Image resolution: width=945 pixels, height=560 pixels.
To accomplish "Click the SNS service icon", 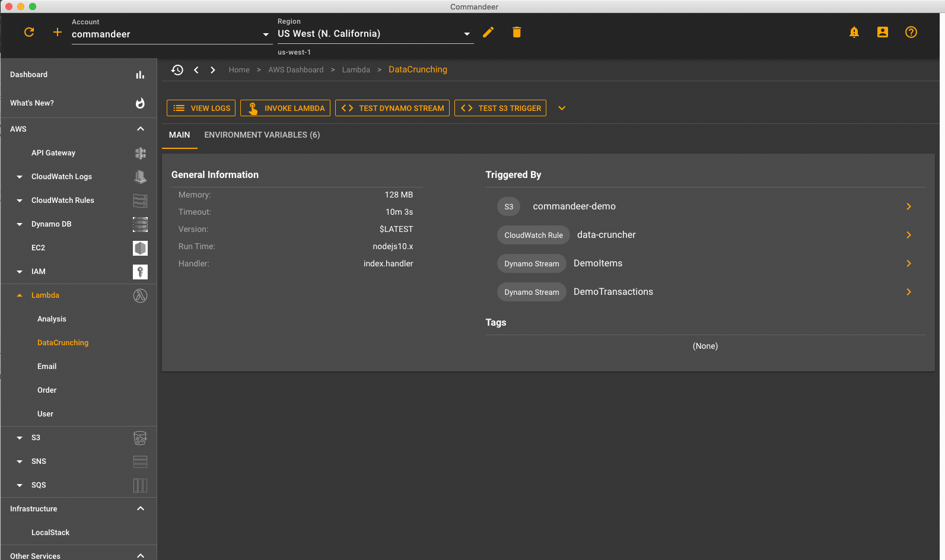I will (140, 462).
